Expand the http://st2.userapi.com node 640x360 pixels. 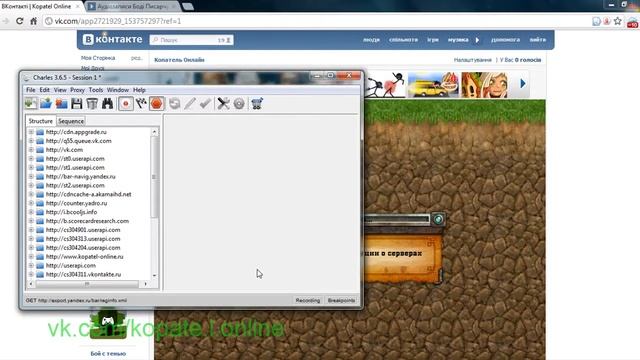pyautogui.click(x=31, y=185)
